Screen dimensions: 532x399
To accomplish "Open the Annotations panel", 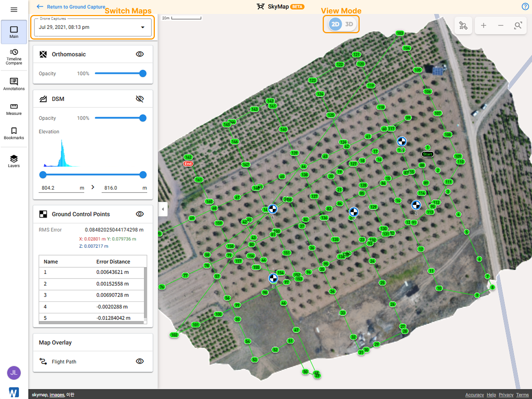I will [14, 84].
